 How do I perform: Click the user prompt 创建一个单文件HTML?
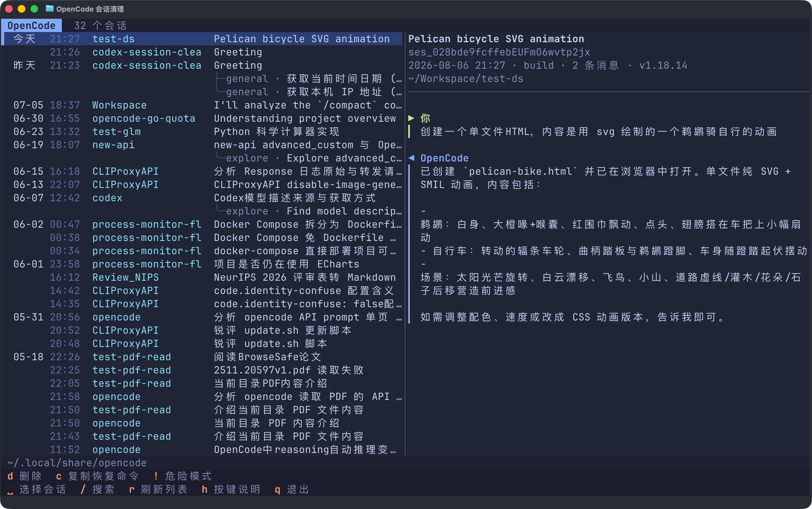tap(599, 131)
